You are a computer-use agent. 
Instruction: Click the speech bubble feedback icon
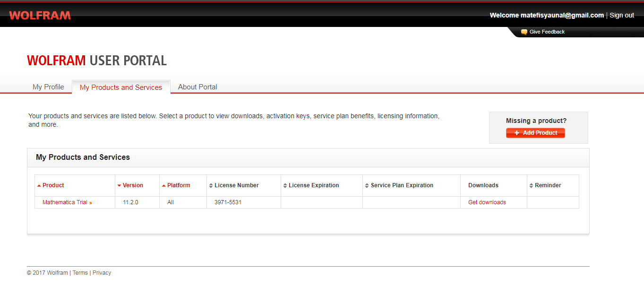point(524,32)
